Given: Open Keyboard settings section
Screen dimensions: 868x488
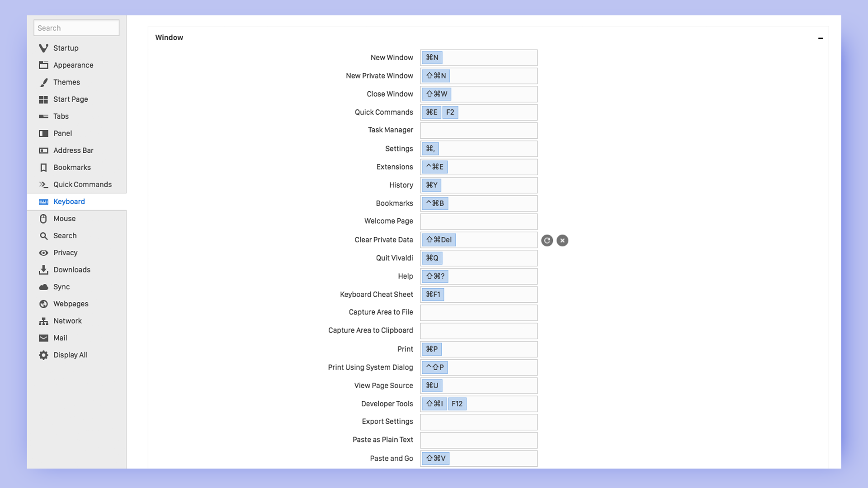Looking at the screenshot, I should click(x=69, y=201).
